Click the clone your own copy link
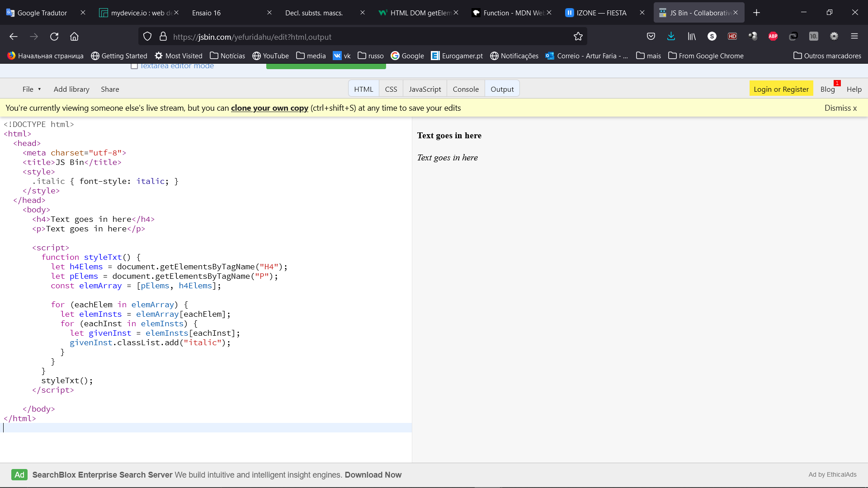868x488 pixels. 269,108
